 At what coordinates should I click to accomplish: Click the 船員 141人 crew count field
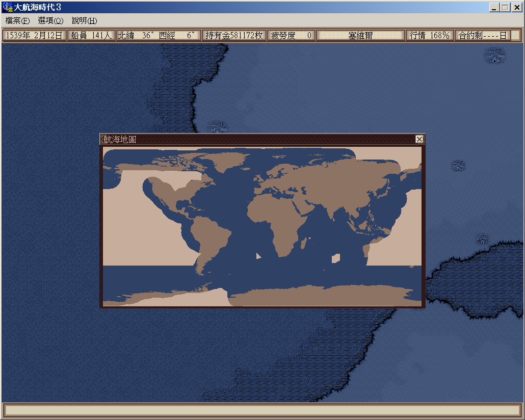pyautogui.click(x=91, y=35)
